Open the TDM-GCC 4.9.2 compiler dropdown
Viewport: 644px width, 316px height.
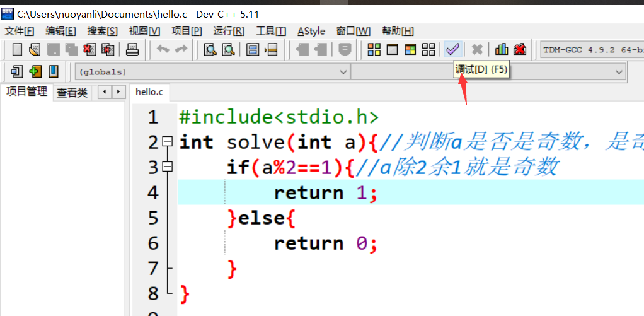(592, 50)
